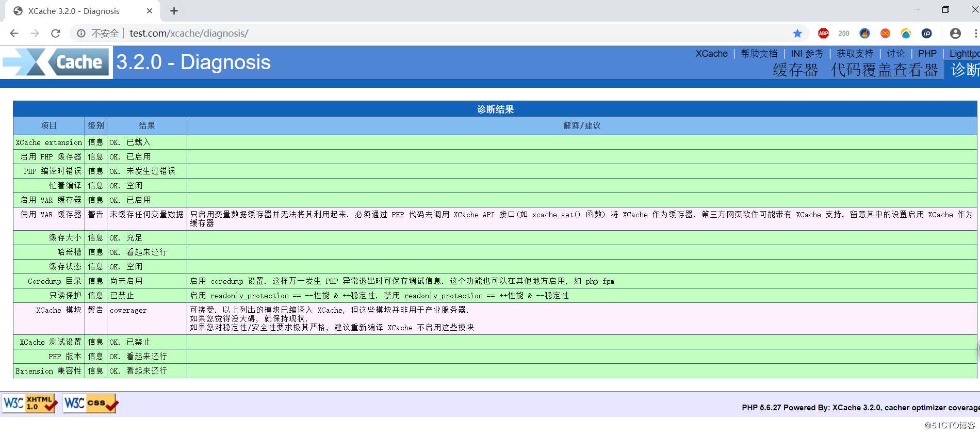Viewport: 980px width, 434px height.
Task: Click the PHP 版本 row label
Action: coord(65,357)
